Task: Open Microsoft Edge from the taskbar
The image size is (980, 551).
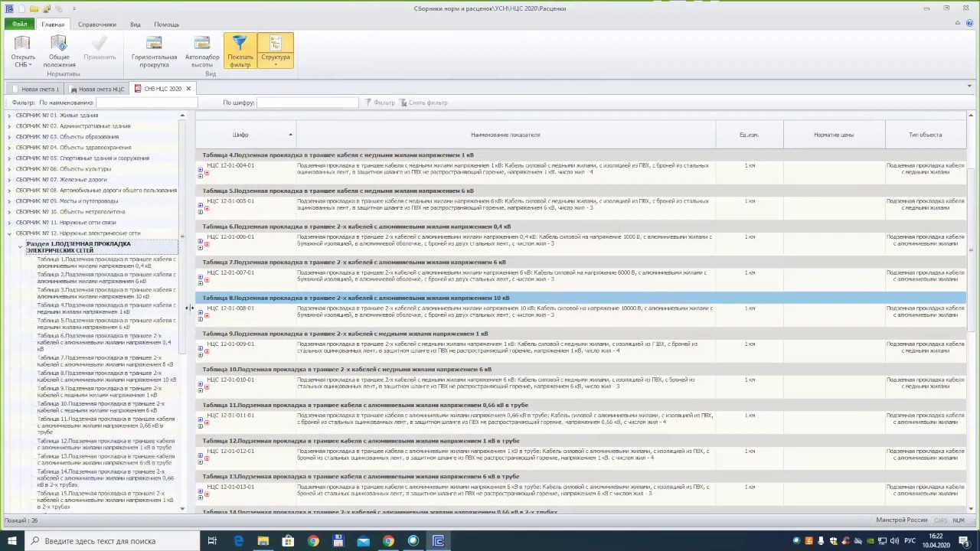Action: point(238,541)
